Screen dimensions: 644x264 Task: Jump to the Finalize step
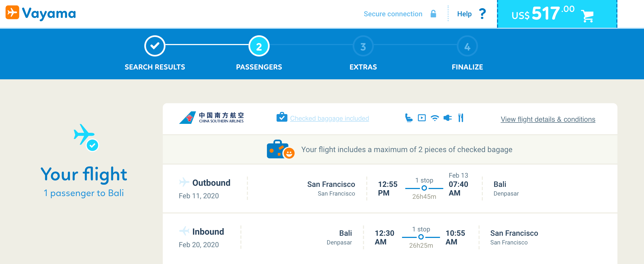(x=467, y=46)
